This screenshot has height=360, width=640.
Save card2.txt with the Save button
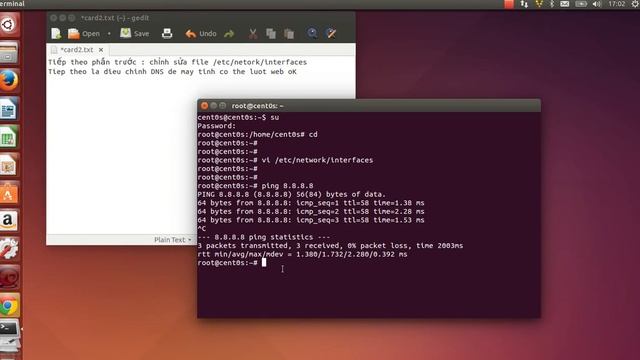135,33
